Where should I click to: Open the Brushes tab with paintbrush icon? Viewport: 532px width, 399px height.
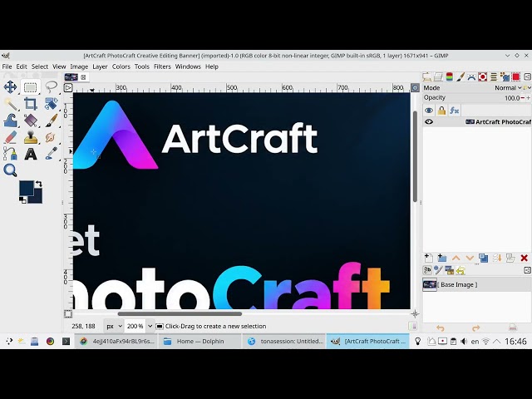tap(460, 77)
